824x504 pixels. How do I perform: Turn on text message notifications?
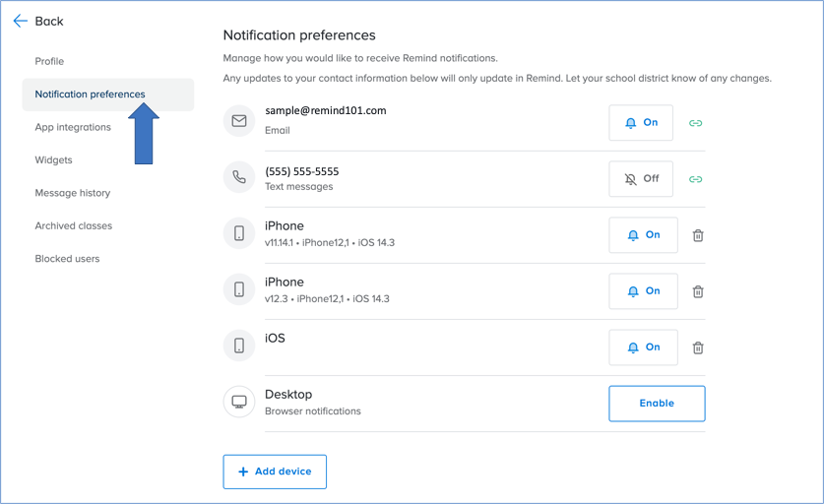[x=641, y=179]
